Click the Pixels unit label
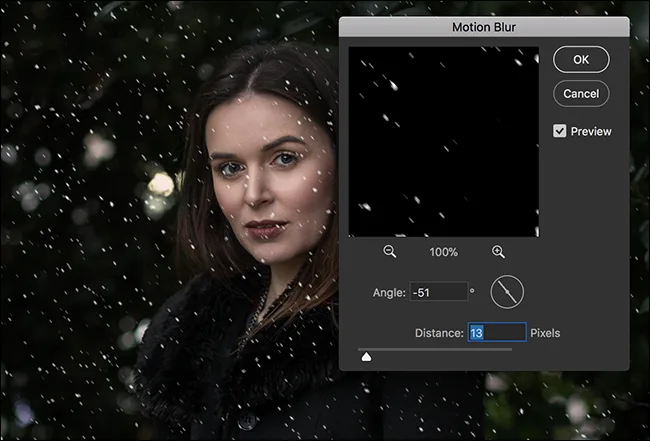This screenshot has width=650, height=441. (546, 332)
